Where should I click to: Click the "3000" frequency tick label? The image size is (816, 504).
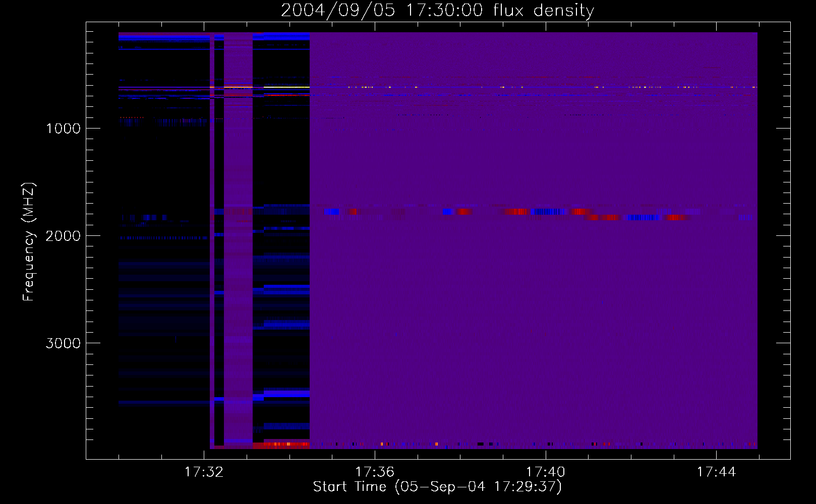[x=63, y=343]
